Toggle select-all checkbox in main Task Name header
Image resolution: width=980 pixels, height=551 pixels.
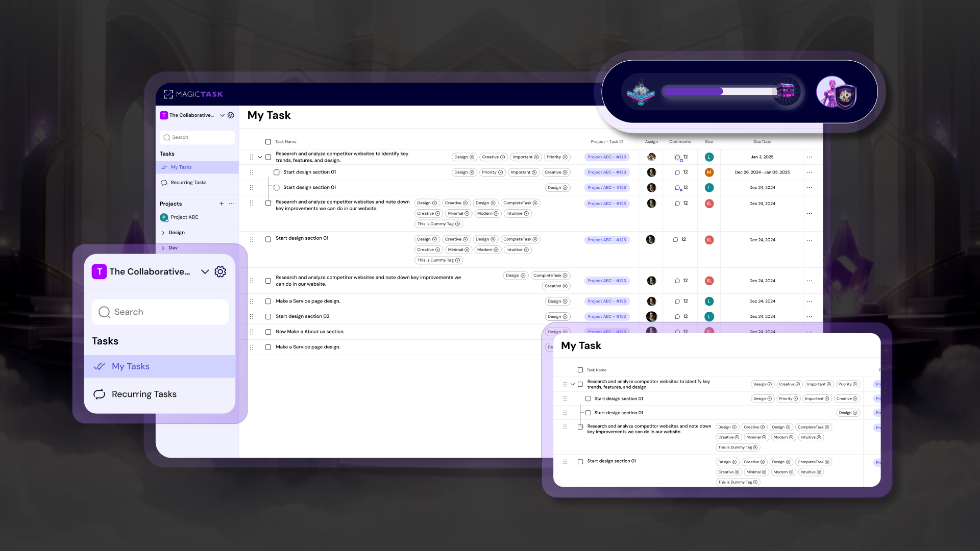pos(268,142)
